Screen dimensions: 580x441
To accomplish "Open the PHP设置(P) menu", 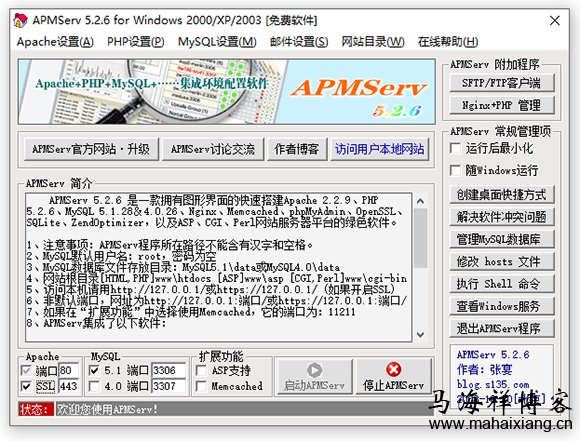I will (135, 42).
